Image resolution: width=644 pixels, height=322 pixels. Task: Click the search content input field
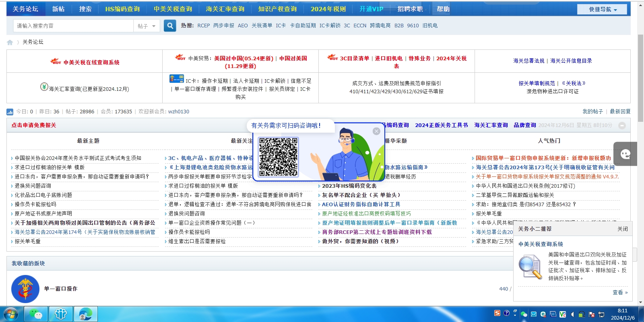tap(74, 26)
